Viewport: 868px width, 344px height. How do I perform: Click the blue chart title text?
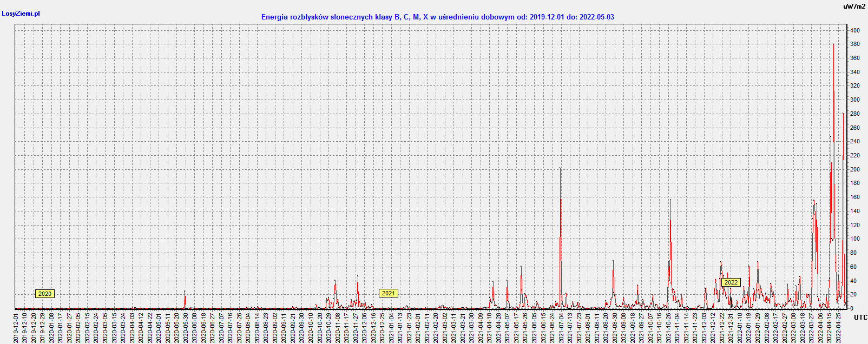coord(437,17)
